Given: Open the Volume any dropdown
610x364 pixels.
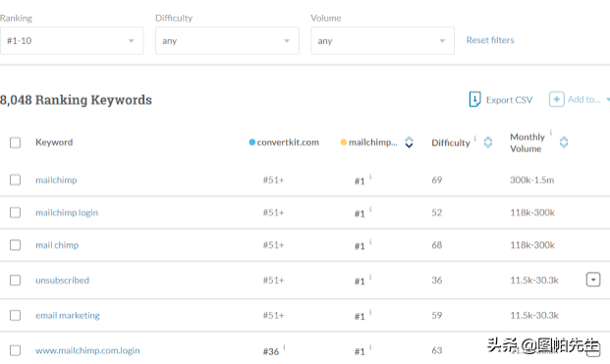Looking at the screenshot, I should (x=382, y=41).
